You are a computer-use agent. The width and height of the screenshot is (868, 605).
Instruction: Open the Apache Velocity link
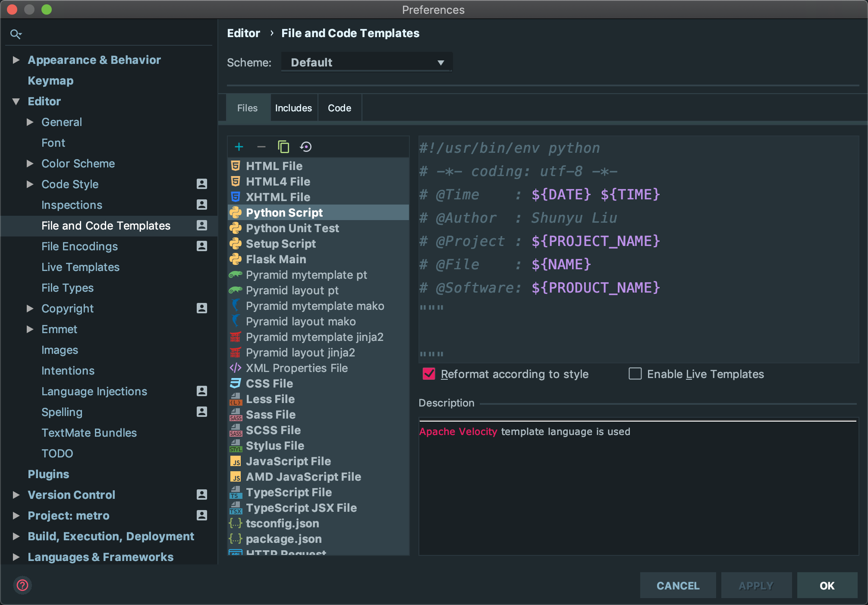[x=458, y=432]
